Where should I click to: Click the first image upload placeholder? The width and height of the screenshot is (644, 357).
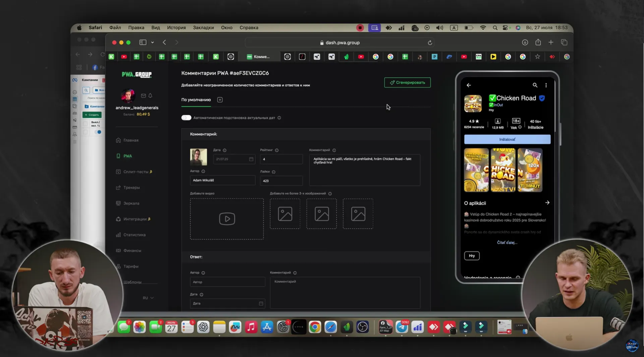pos(285,214)
